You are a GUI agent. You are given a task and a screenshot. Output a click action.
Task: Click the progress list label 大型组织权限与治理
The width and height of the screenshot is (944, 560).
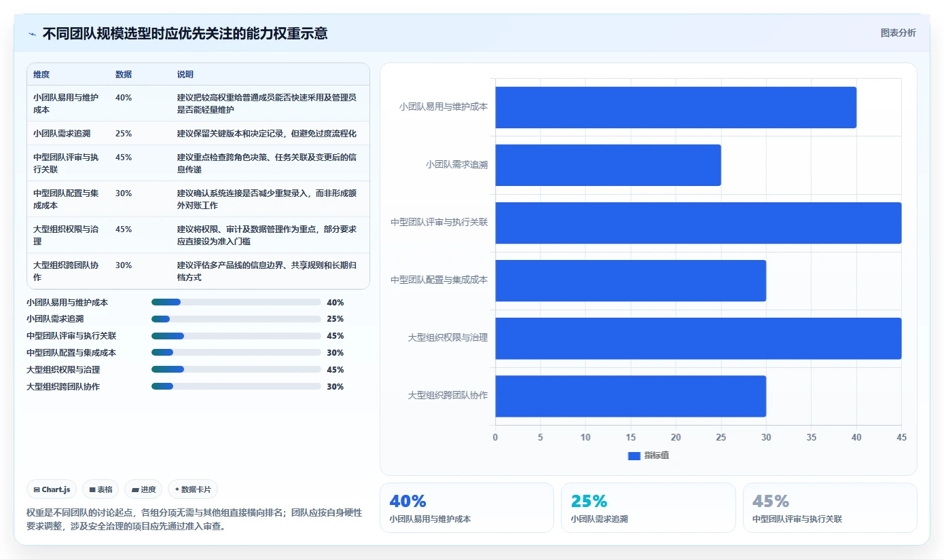pyautogui.click(x=63, y=370)
